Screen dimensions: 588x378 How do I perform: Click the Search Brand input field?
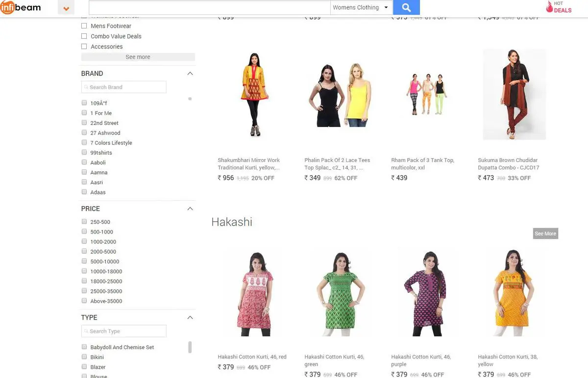(124, 87)
